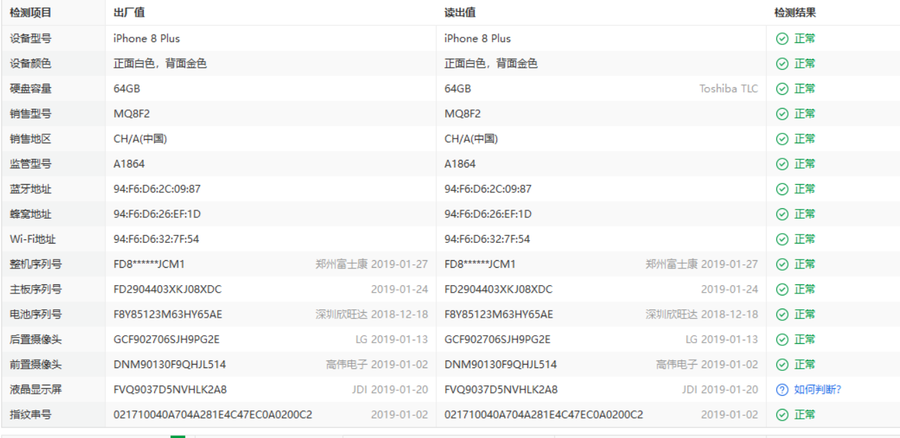Click the green check icon in 监管型号 row
The image size is (900, 438).
point(782,164)
